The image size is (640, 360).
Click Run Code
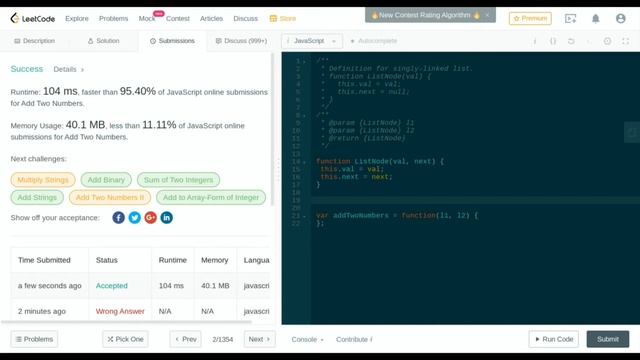(x=553, y=339)
